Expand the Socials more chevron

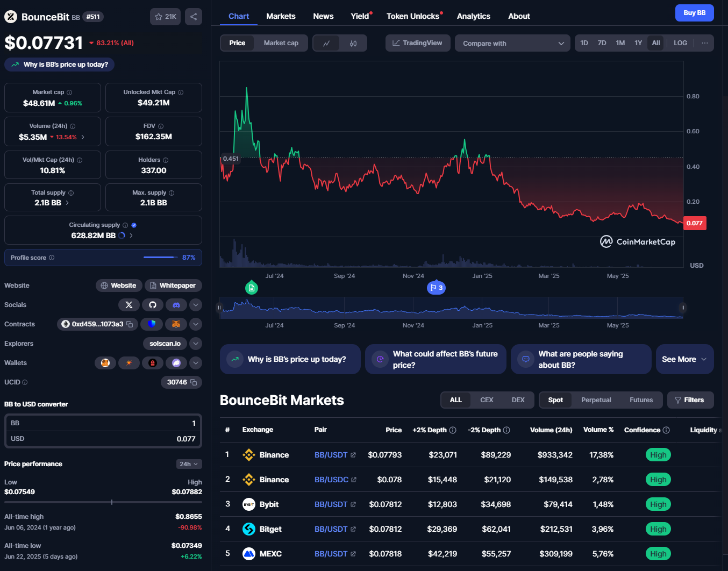point(196,305)
